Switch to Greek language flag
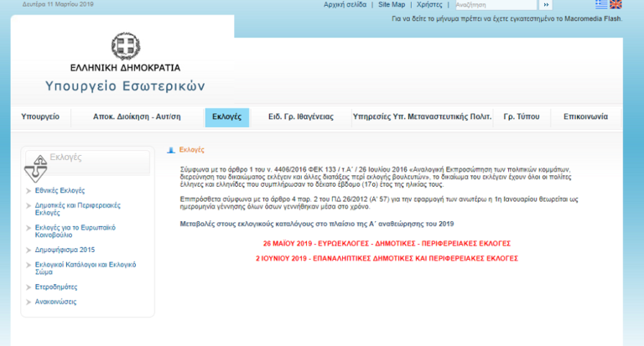This screenshot has width=644, height=346. tap(601, 4)
